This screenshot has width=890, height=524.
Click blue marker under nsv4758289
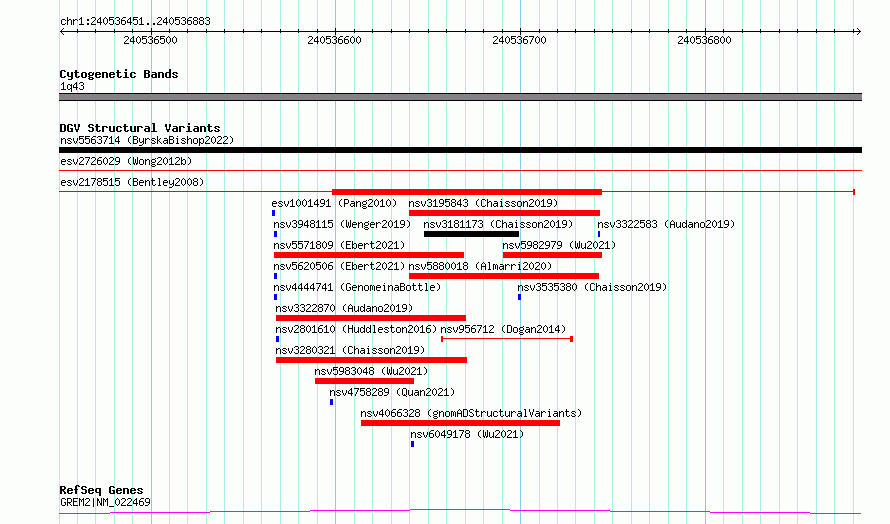(331, 402)
